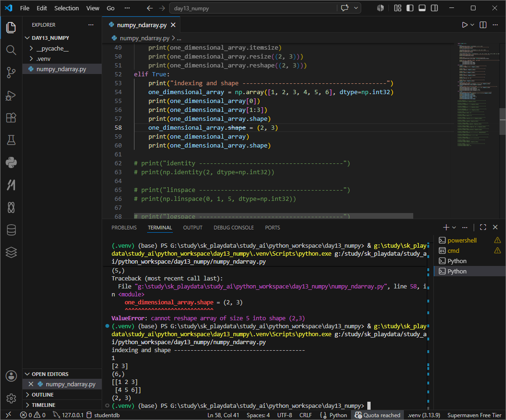Create a new terminal with plus
The image size is (506, 420).
[x=446, y=228]
